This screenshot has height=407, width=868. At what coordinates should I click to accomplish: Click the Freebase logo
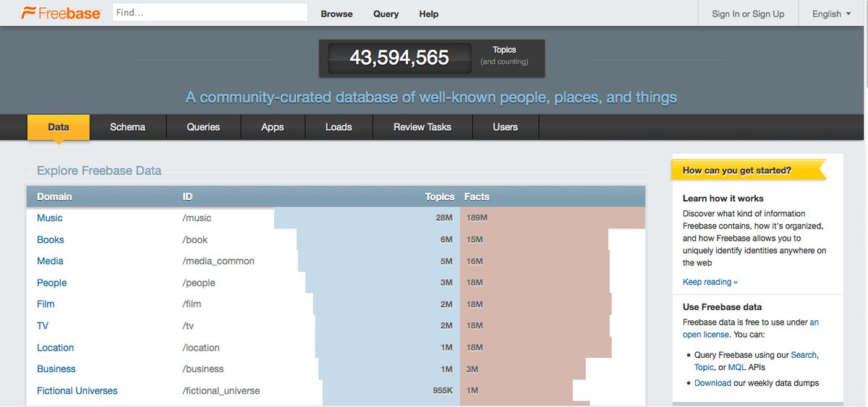pyautogui.click(x=61, y=13)
